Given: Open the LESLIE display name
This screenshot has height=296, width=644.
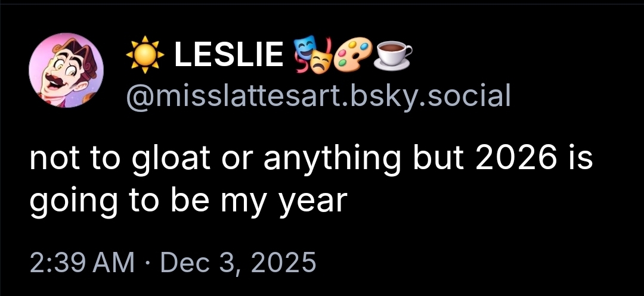Looking at the screenshot, I should click(x=228, y=56).
